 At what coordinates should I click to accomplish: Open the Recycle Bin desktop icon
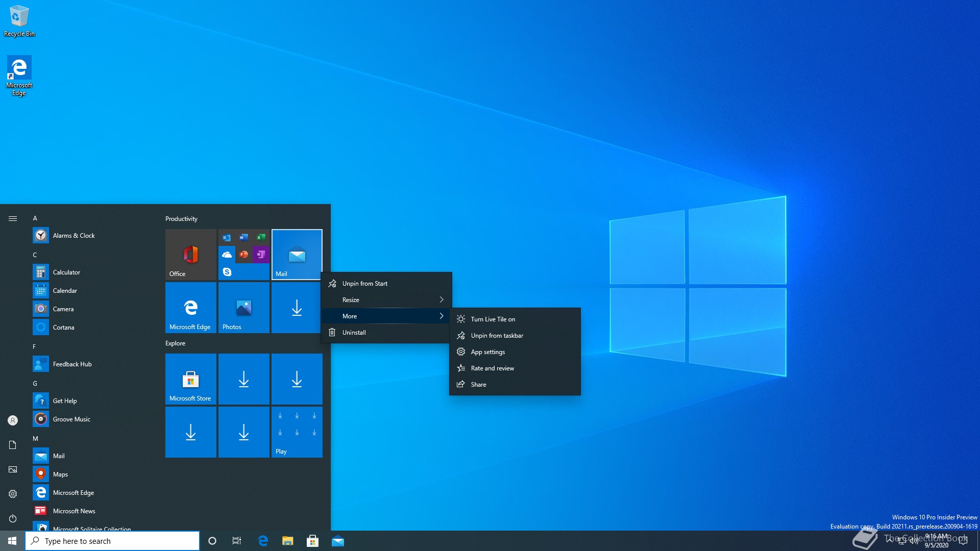19,21
